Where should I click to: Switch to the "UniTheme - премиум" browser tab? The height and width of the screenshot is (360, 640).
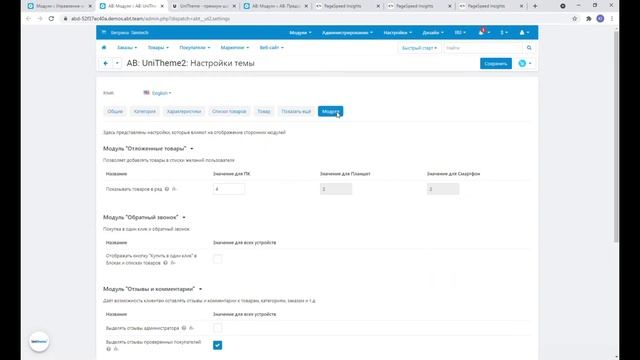(x=204, y=6)
